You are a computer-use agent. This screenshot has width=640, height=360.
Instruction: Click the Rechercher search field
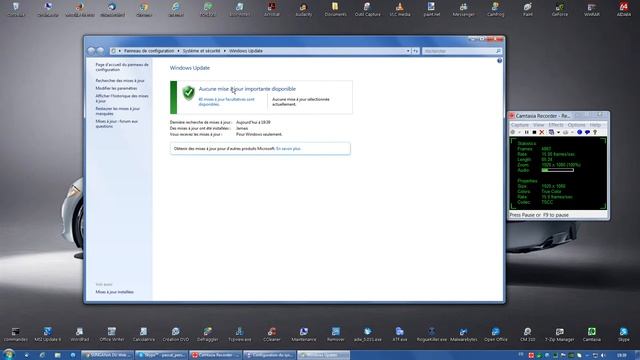(461, 51)
